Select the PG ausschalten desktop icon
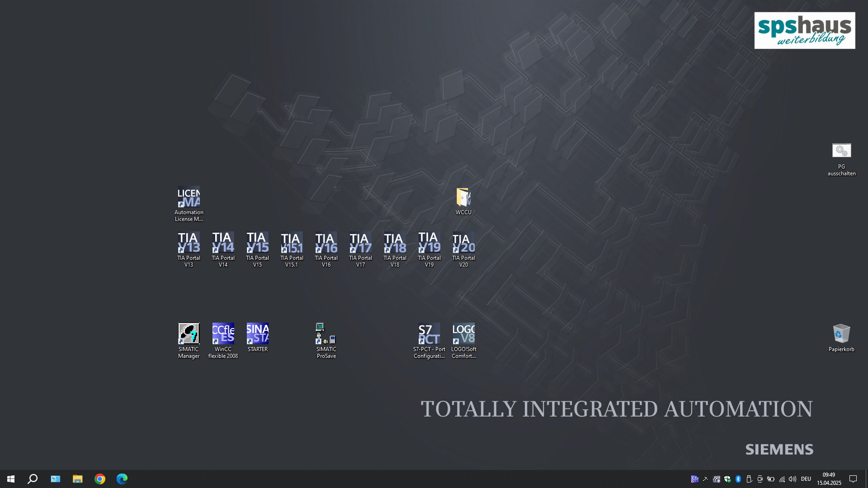This screenshot has width=868, height=488. 841,160
